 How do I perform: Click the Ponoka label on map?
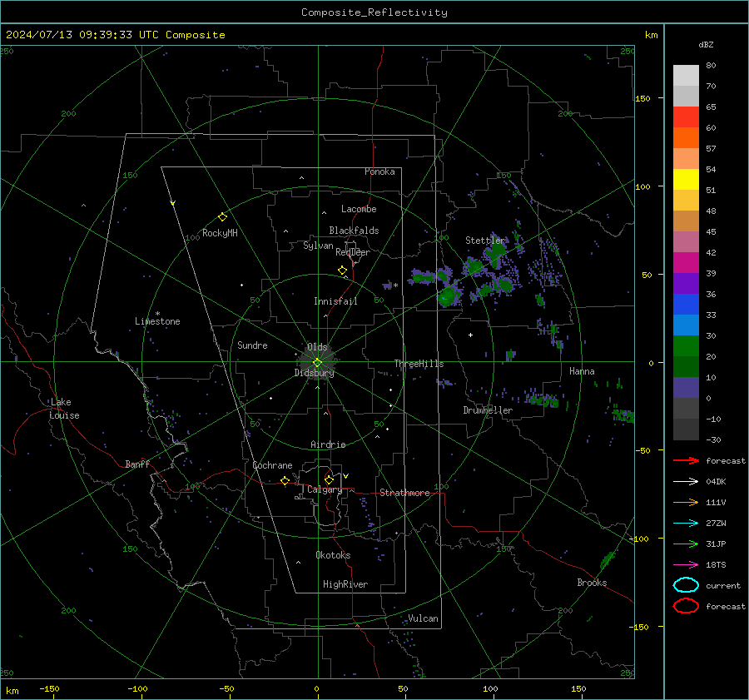pos(379,171)
